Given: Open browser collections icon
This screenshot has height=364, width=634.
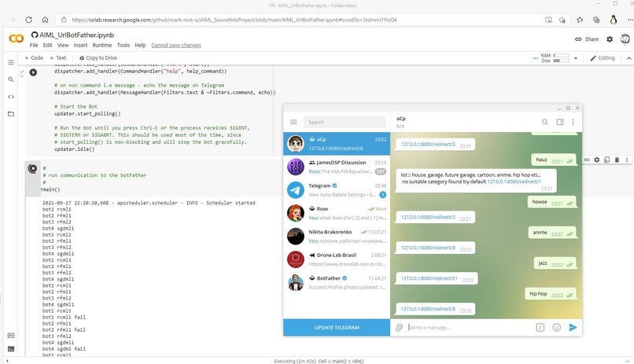Looking at the screenshot, I should [x=596, y=20].
